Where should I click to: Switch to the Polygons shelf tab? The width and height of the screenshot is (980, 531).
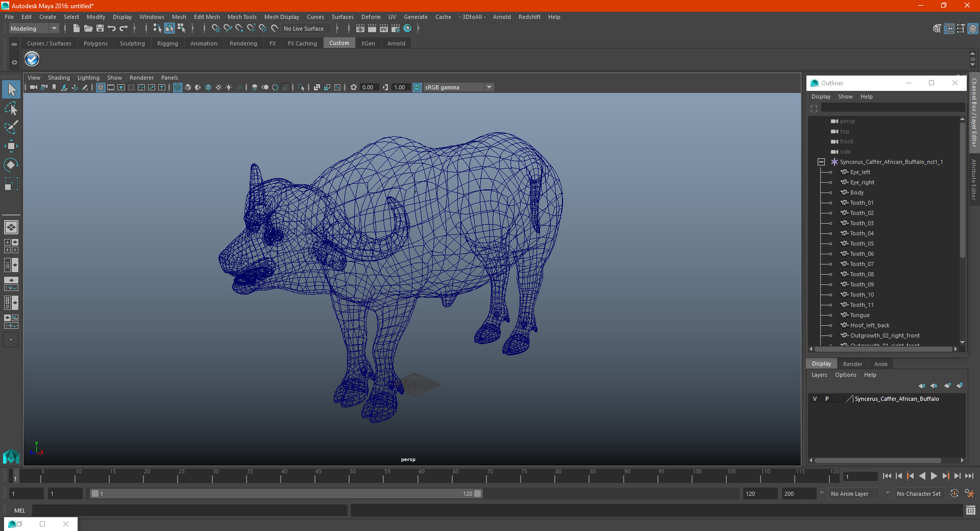point(95,43)
